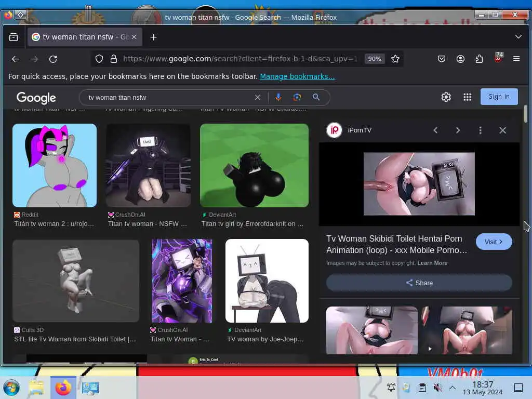The height and width of the screenshot is (399, 532).
Task: Expand the hidden tray icons chevron
Action: click(453, 387)
